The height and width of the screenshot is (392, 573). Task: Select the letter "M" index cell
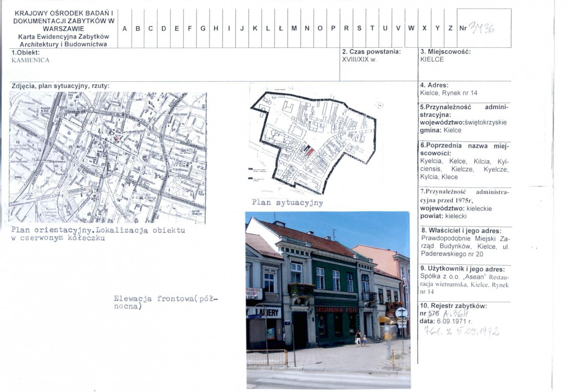294,28
